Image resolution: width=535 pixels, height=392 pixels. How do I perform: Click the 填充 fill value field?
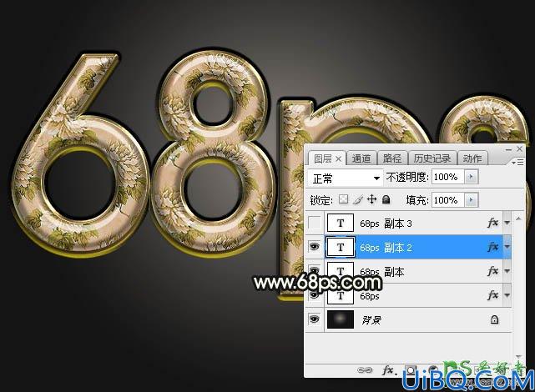[x=447, y=200]
